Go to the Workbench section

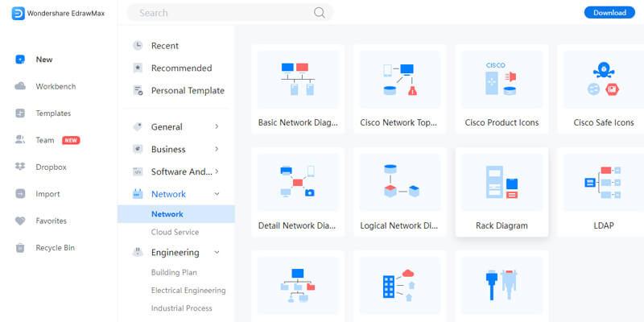56,87
